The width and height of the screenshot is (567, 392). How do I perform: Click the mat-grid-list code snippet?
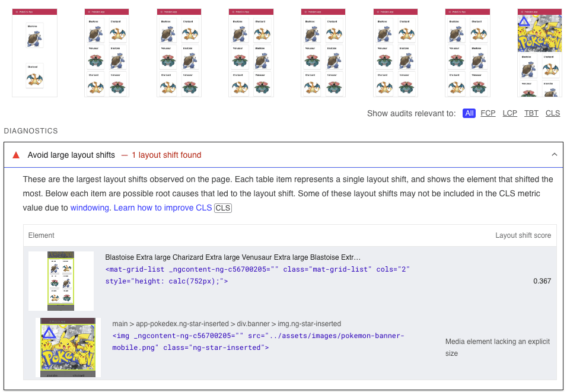coord(257,275)
